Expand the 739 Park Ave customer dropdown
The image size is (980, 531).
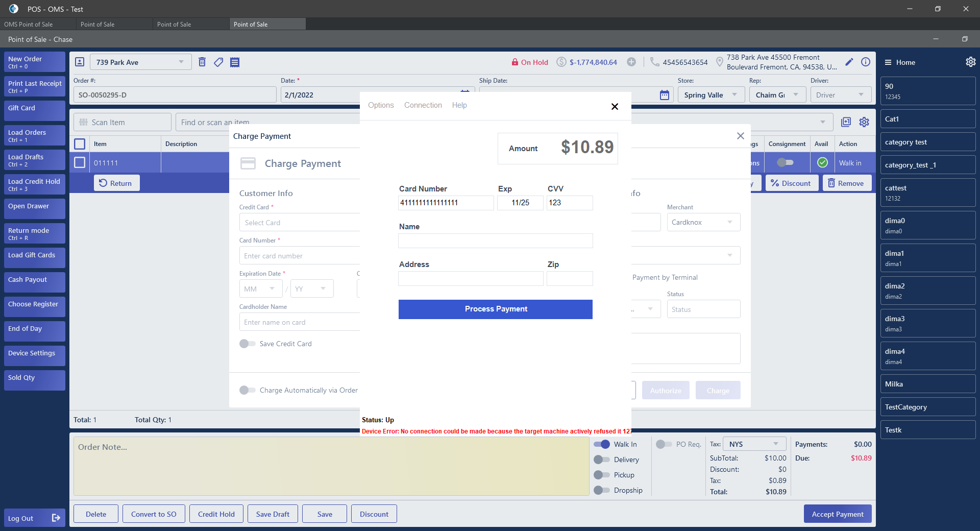point(181,62)
